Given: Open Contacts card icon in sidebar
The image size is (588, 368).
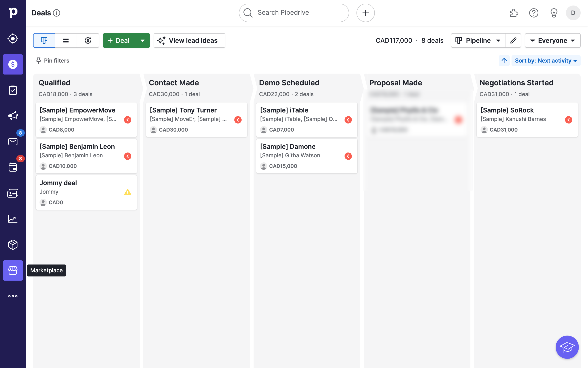Looking at the screenshot, I should (13, 193).
